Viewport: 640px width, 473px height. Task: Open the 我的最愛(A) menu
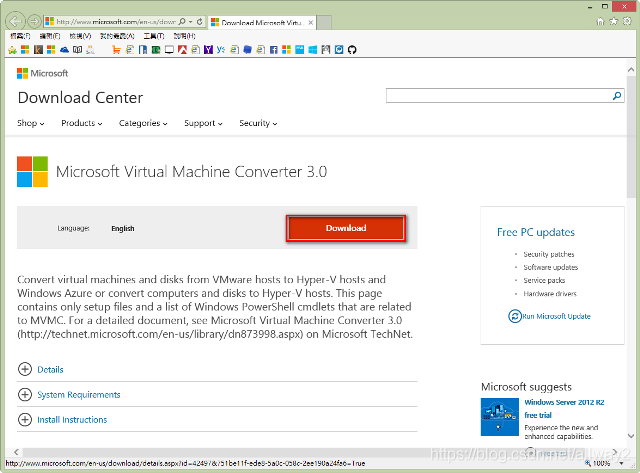[117, 36]
